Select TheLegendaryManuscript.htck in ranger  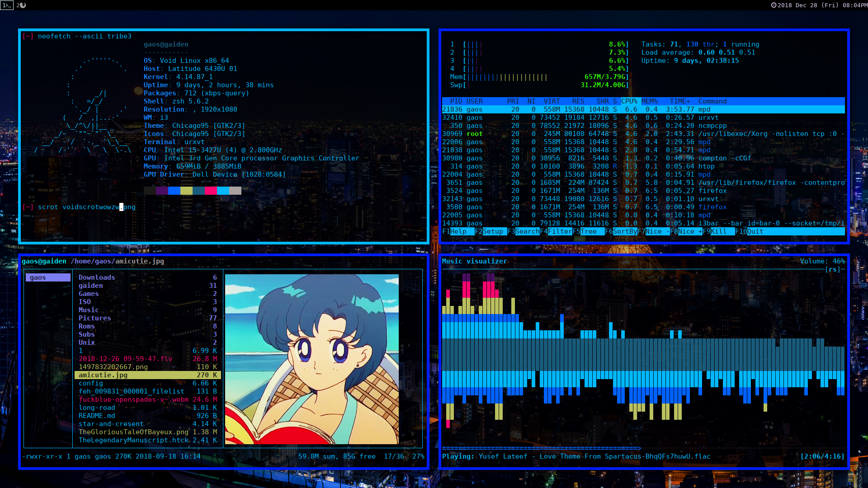click(x=147, y=440)
